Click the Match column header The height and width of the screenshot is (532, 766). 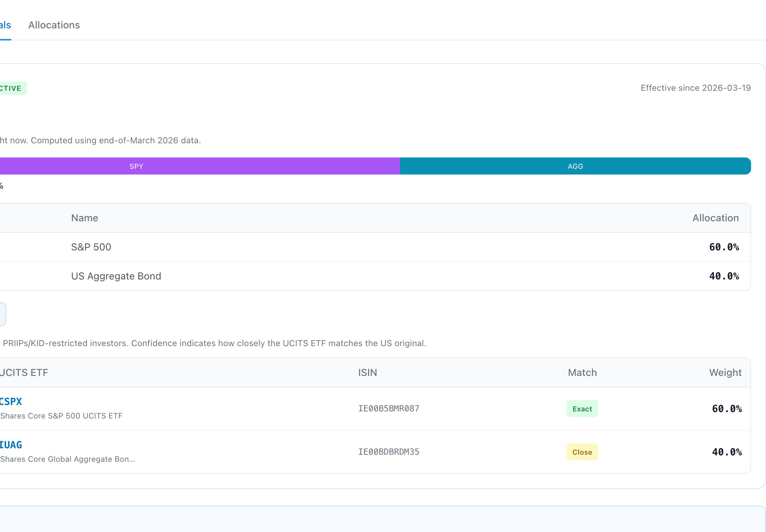tap(582, 372)
